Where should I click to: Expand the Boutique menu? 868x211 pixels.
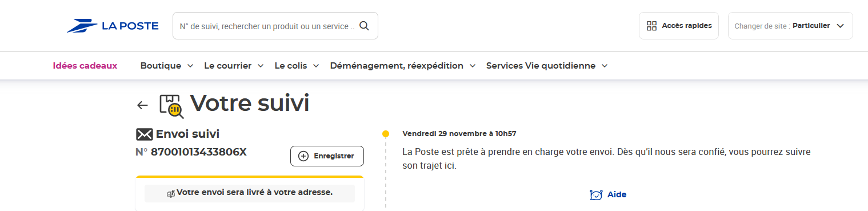[x=167, y=66]
